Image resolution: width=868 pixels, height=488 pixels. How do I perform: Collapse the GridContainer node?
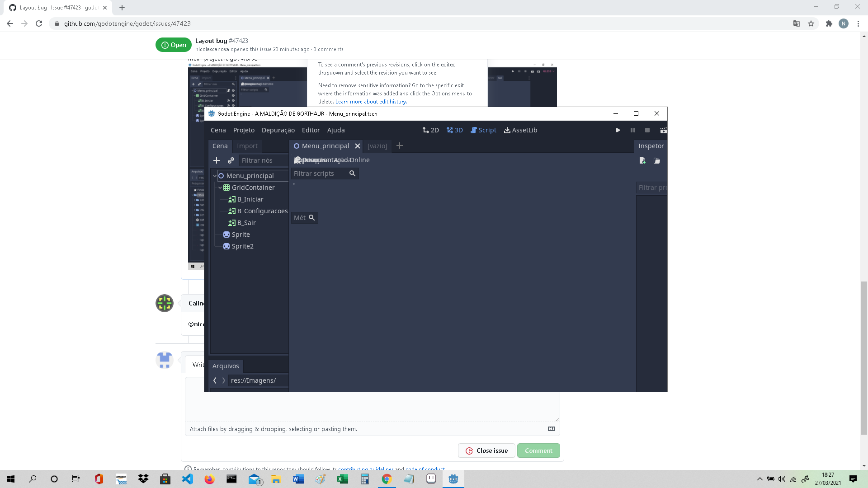coord(220,187)
